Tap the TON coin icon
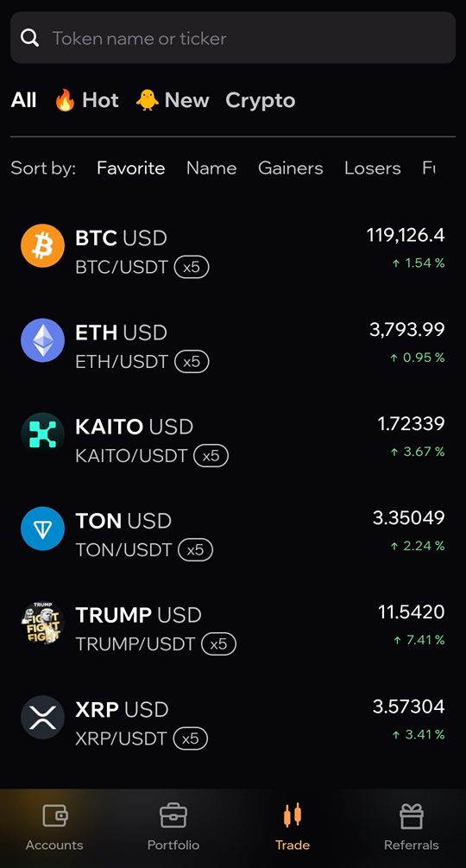Viewport: 466px width, 868px height. point(42,529)
